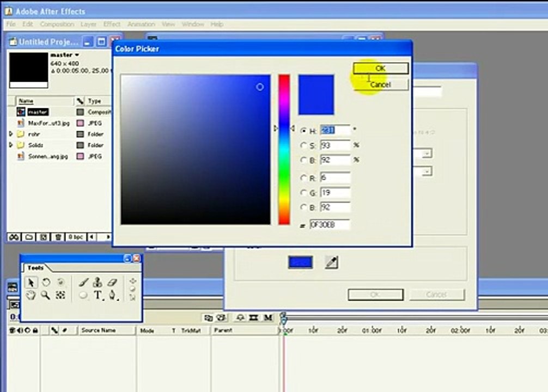Select the Blue radio button below G
This screenshot has width=548, height=392.
(303, 207)
